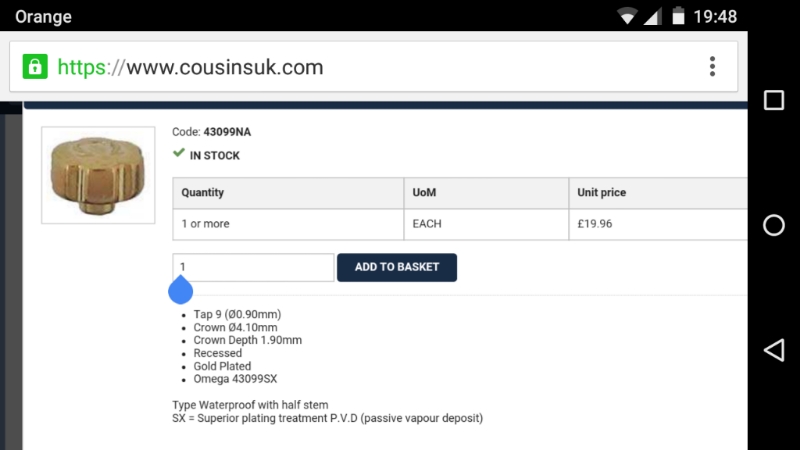Select the £19.96 price cell
Image resolution: width=800 pixels, height=450 pixels.
click(595, 224)
